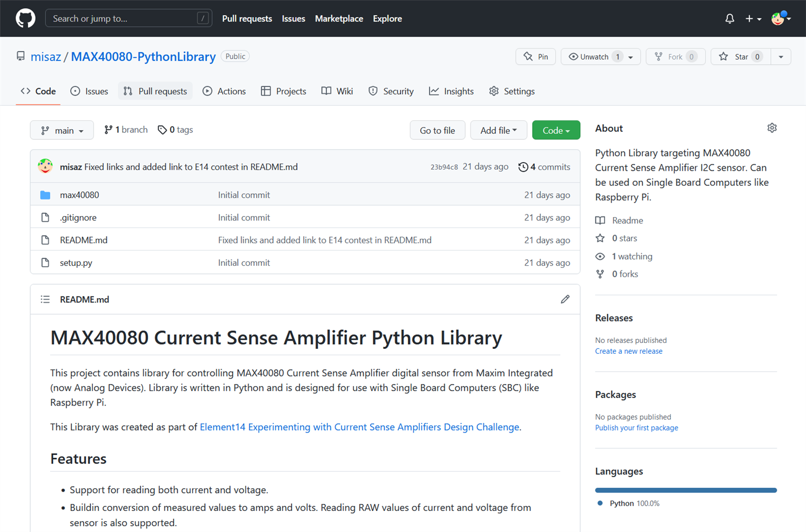Click the misaz avatar in commit row

point(45,166)
